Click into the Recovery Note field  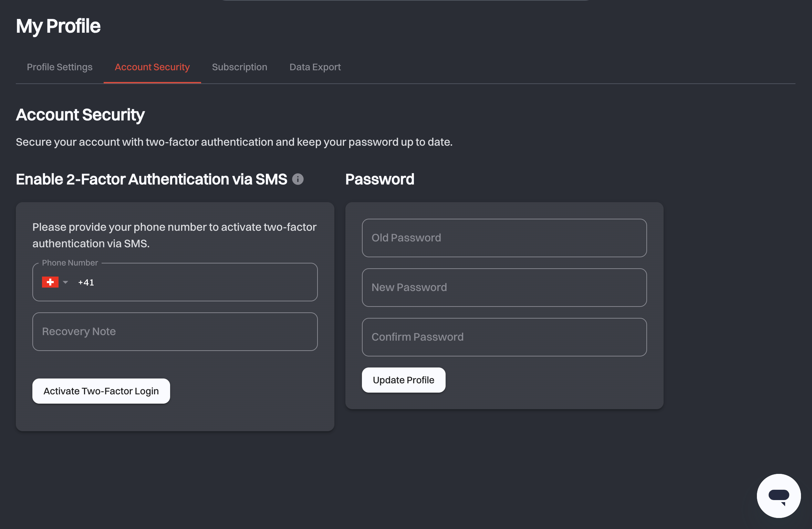(175, 332)
